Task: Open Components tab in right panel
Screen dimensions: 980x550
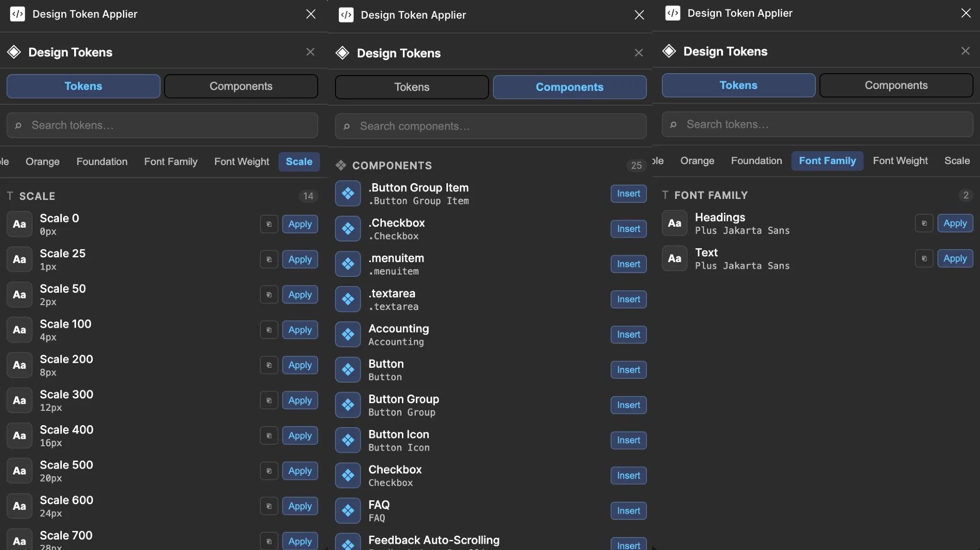Action: (896, 85)
